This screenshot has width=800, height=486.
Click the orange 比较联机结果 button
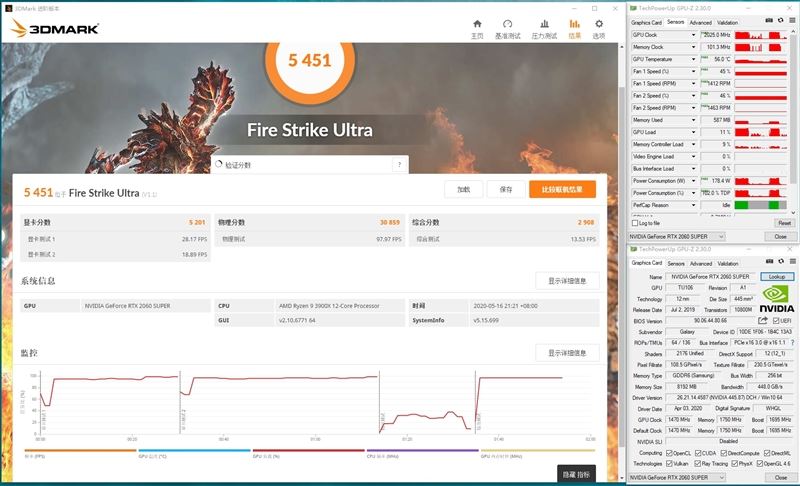[562, 189]
